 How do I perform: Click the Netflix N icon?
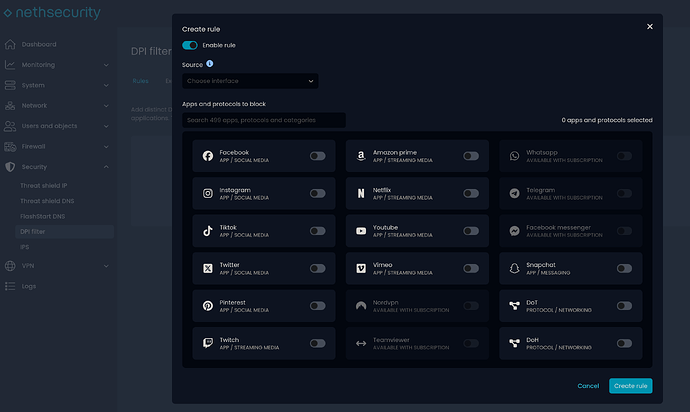(x=361, y=193)
